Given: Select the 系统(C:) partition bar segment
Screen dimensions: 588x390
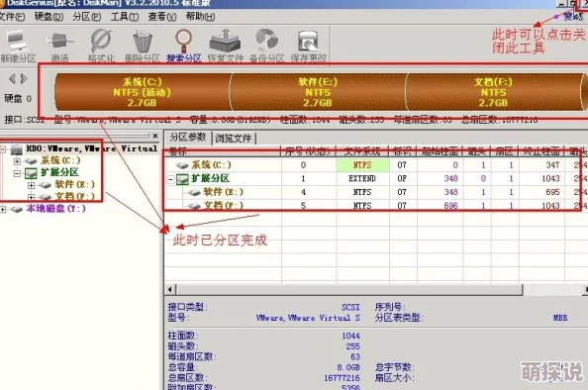Looking at the screenshot, I should [143, 92].
